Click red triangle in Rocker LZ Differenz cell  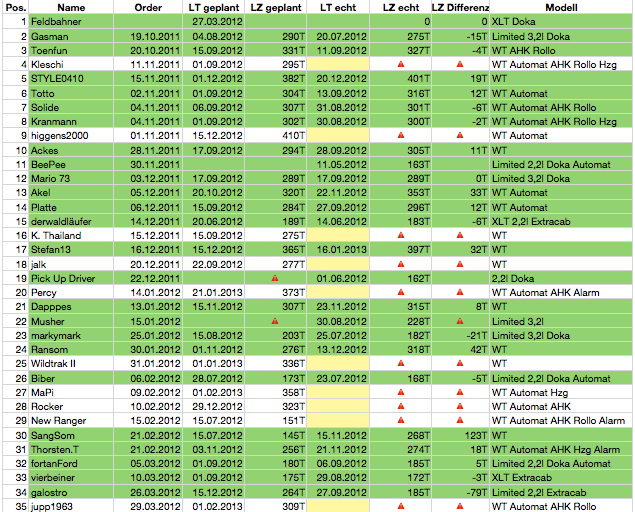460,406
